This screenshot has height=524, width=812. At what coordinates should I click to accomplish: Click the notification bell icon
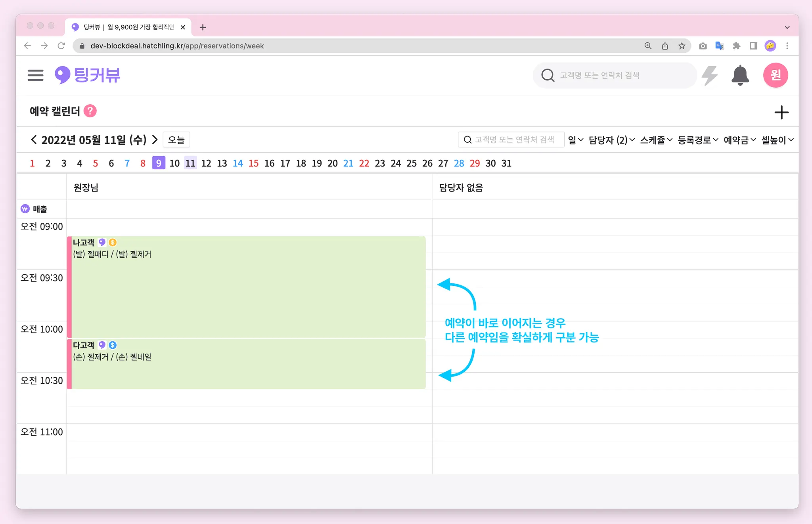pos(740,75)
